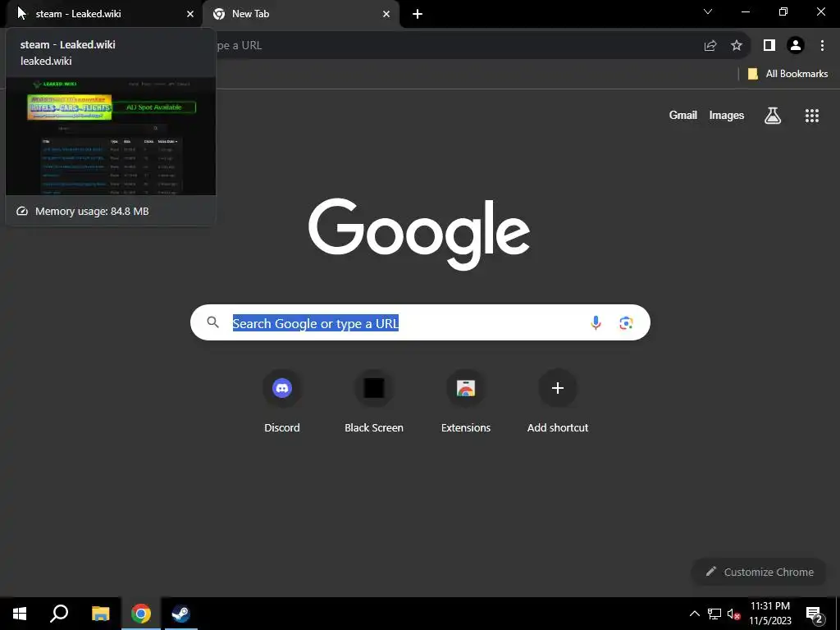Search by image with Google Lens icon
This screenshot has width=840, height=630.
click(x=626, y=322)
